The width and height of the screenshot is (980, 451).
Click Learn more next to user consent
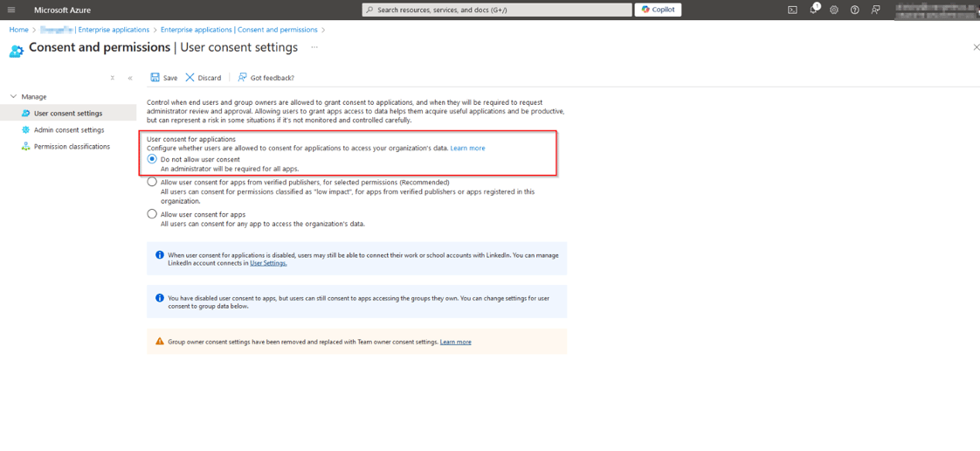pos(467,149)
